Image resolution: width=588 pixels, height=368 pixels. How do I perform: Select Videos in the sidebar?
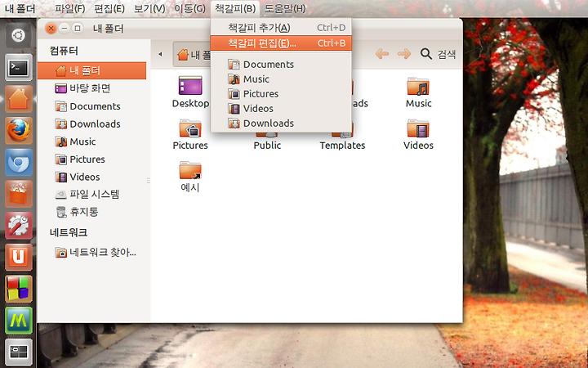coord(91,177)
